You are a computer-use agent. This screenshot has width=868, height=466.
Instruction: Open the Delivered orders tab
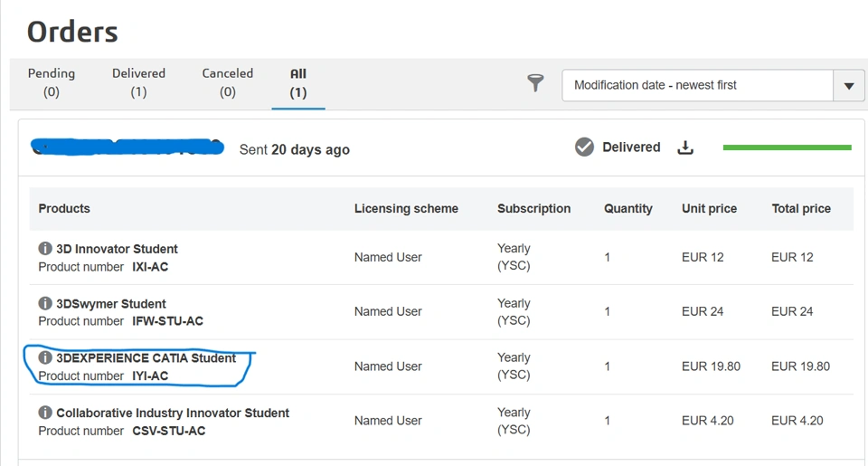pos(138,82)
